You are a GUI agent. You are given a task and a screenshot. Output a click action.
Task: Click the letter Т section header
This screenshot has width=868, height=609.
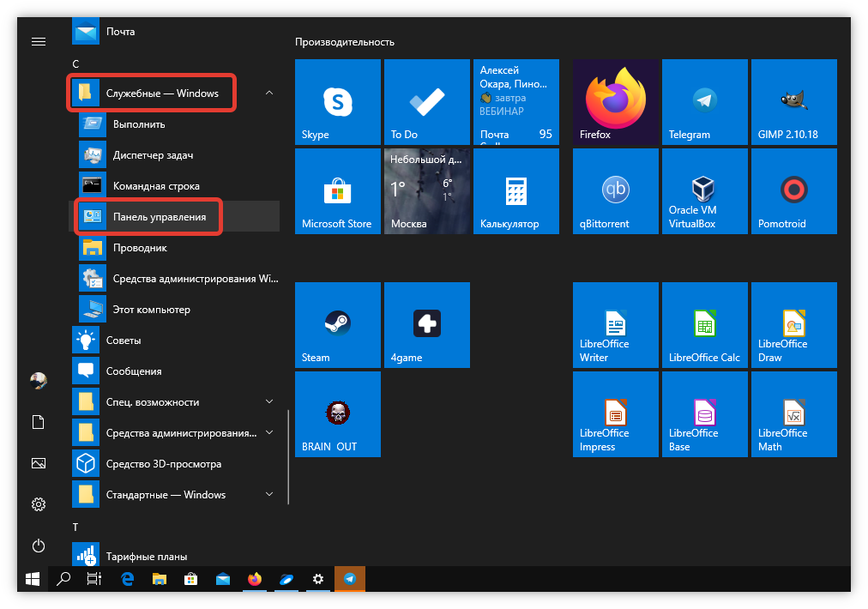[75, 527]
